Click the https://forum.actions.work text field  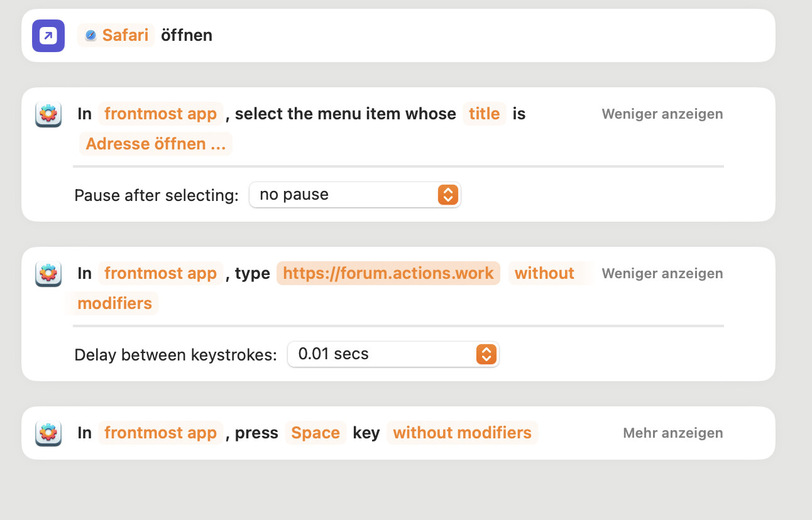[x=388, y=273]
